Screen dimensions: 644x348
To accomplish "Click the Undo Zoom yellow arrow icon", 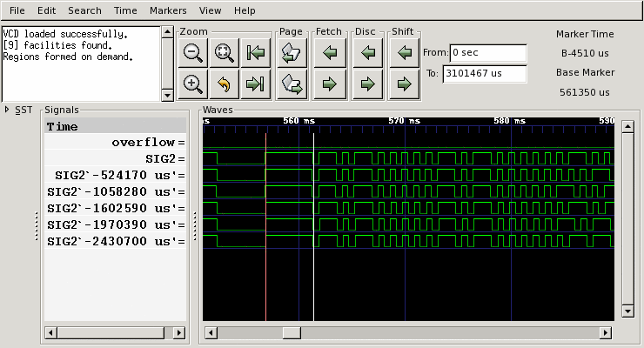I will click(225, 84).
